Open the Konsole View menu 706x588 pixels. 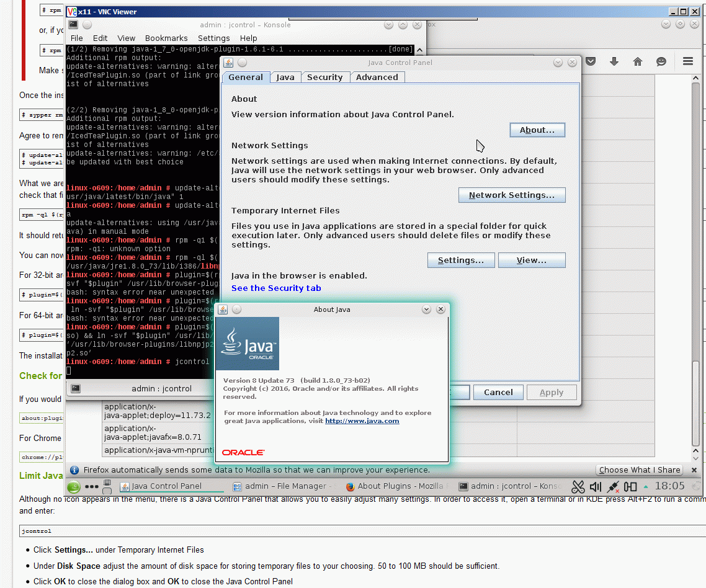[x=126, y=38]
